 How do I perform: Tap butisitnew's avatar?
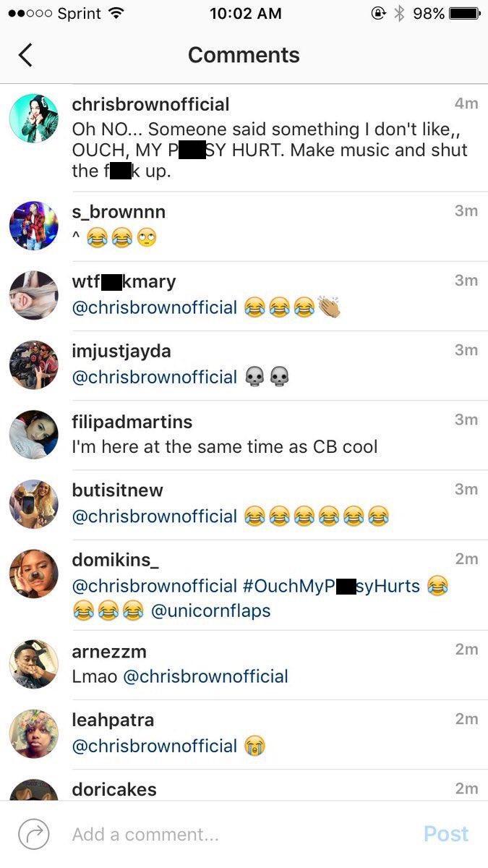pos(33,504)
